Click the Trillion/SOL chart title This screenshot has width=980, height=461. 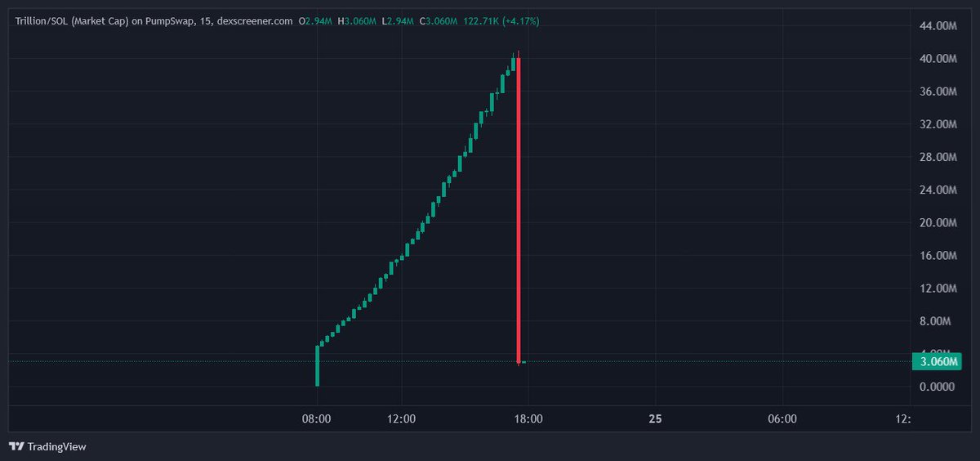[154, 21]
